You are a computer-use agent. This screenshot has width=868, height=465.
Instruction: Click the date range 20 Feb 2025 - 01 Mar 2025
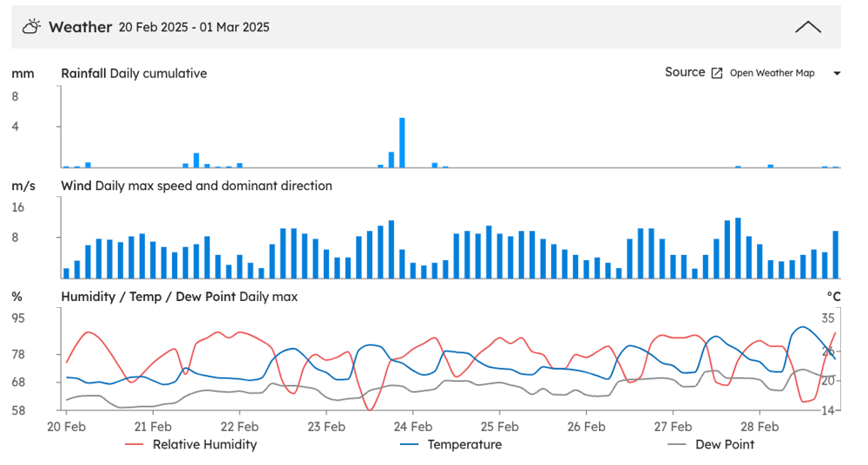tap(194, 27)
